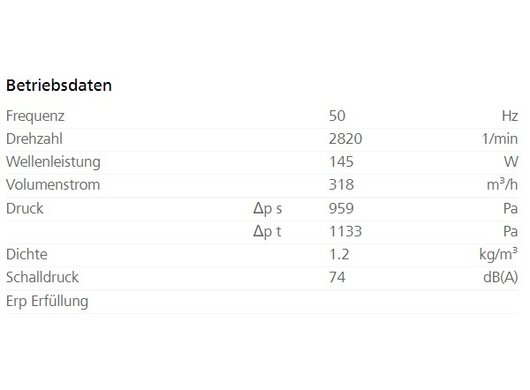530x390 pixels.
Task: Click the Schalldruck value 74
Action: [x=337, y=277]
